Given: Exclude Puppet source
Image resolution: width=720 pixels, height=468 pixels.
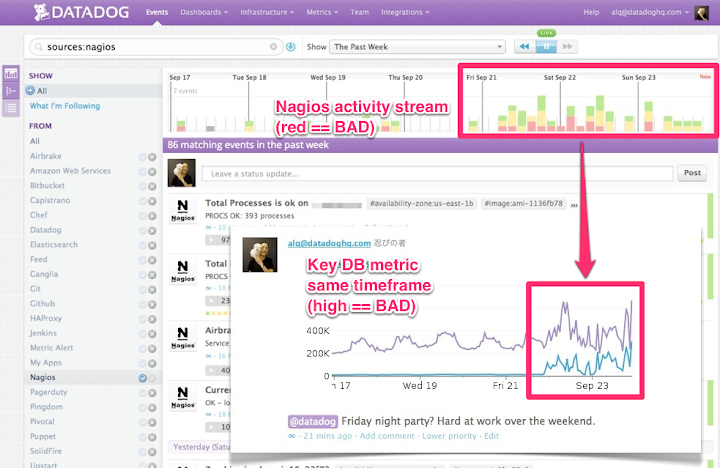Looking at the screenshot, I should click(x=152, y=437).
